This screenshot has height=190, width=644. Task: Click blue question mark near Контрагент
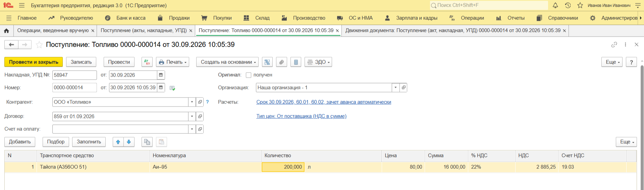(207, 102)
